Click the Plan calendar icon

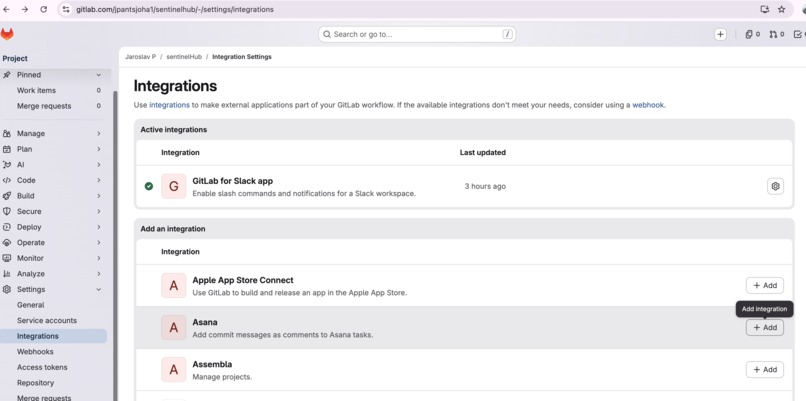(x=7, y=149)
